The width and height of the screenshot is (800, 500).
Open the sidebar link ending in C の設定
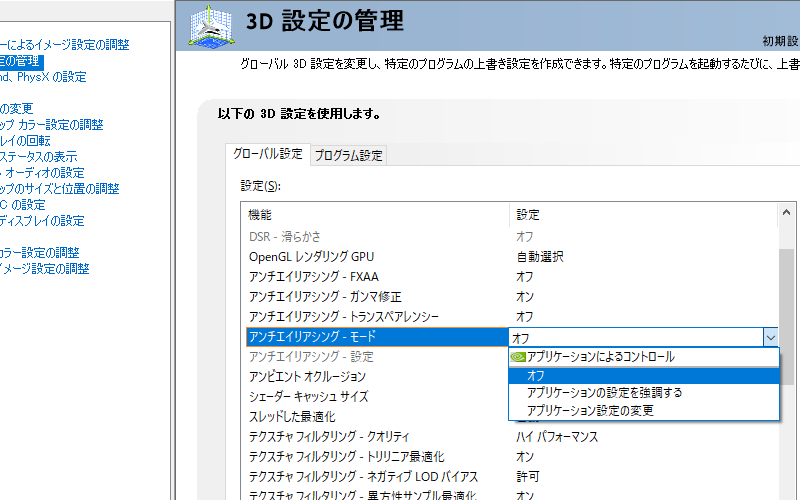(23, 205)
